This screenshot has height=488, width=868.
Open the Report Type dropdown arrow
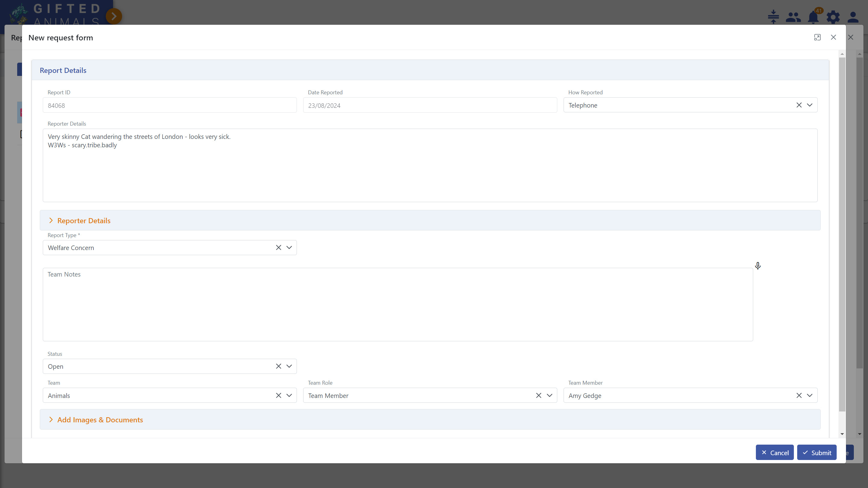click(x=289, y=248)
